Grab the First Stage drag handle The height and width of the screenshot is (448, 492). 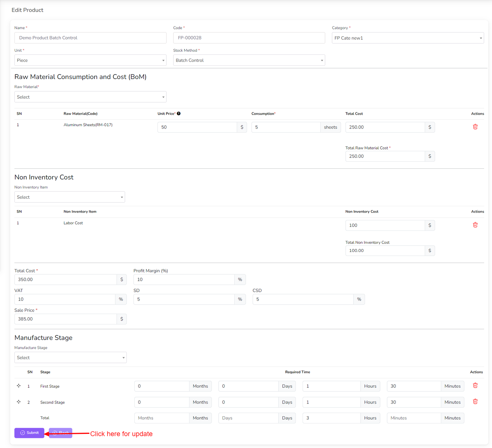tap(19, 386)
